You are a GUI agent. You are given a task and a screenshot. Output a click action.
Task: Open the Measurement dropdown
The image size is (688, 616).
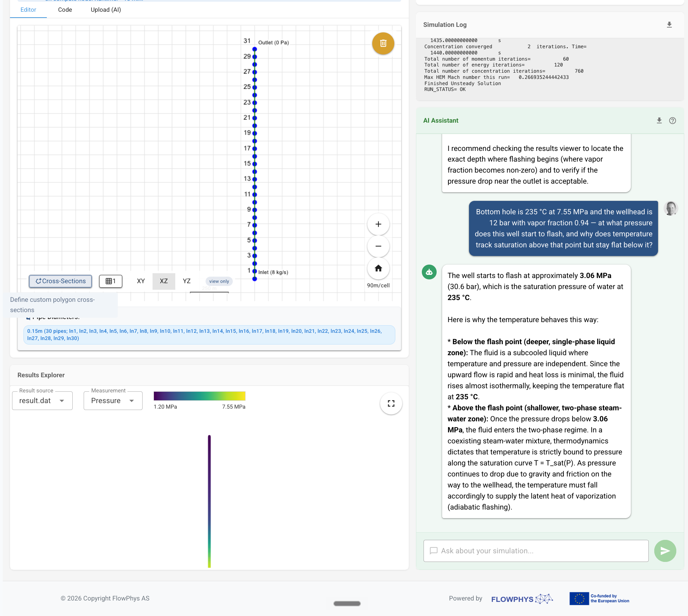113,401
